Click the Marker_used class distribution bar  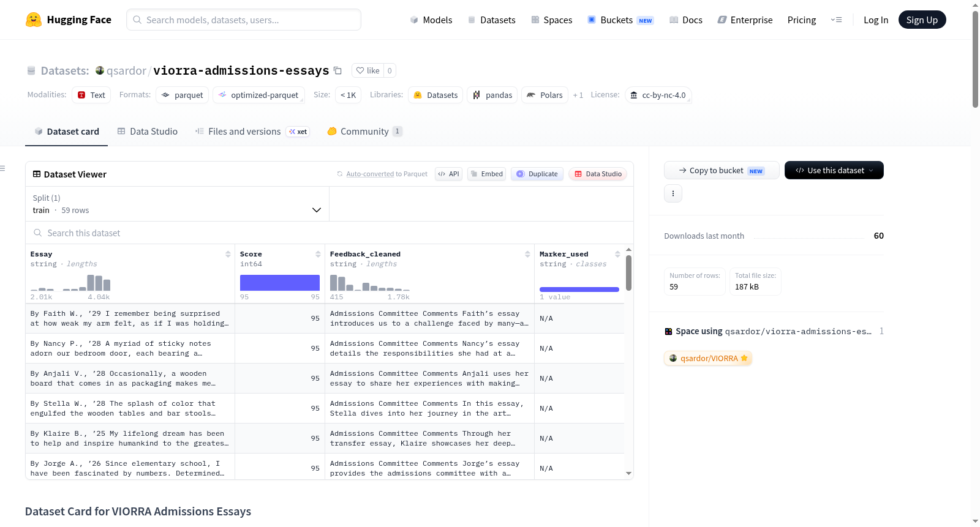[x=579, y=290]
